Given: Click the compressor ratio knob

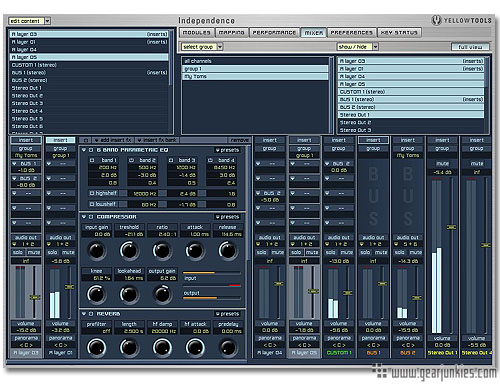Looking at the screenshot, I should pyautogui.click(x=162, y=251).
